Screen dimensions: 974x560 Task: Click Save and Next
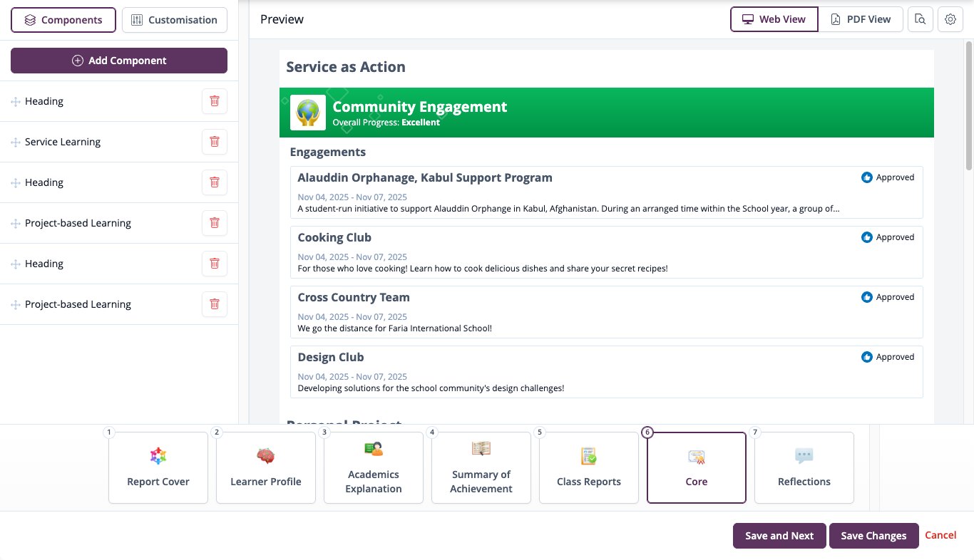[779, 536]
